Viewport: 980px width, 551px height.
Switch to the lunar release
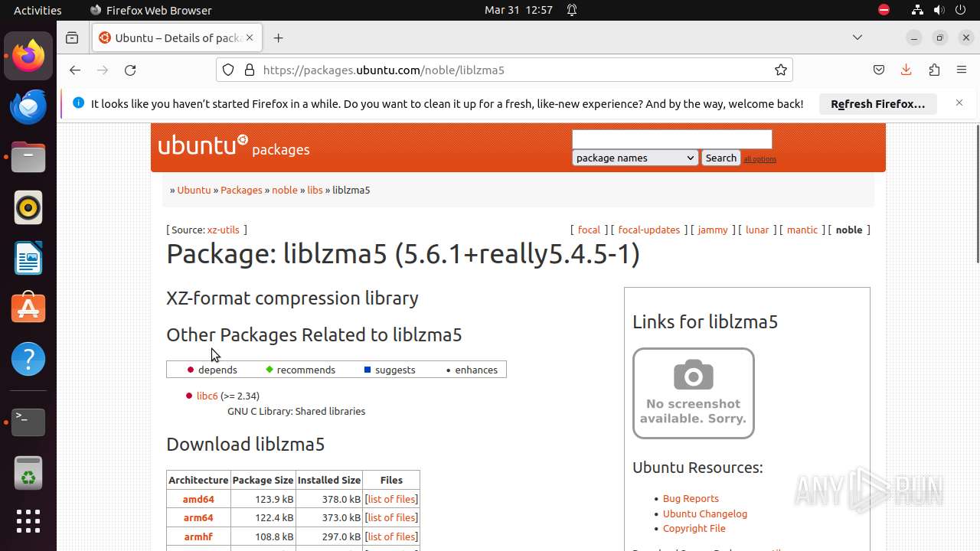(x=757, y=230)
